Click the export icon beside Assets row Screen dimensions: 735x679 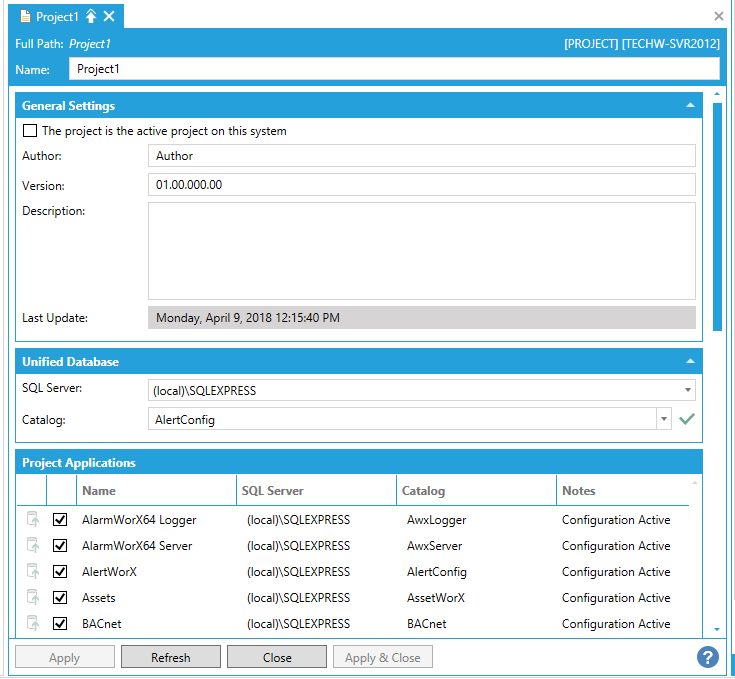(32, 598)
